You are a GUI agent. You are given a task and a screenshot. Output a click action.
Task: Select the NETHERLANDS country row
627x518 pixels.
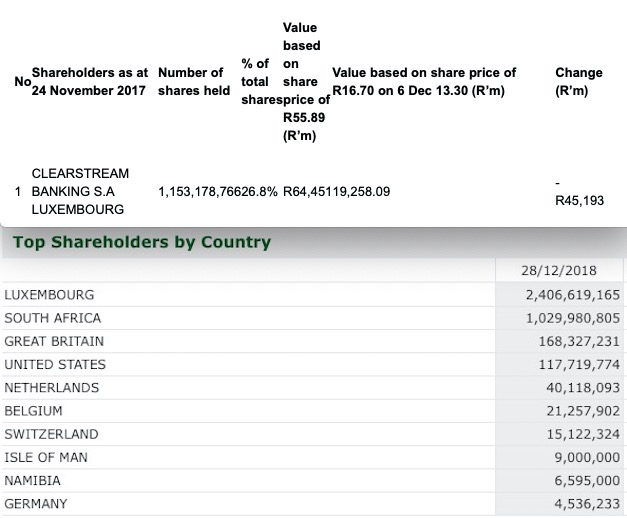(312, 388)
